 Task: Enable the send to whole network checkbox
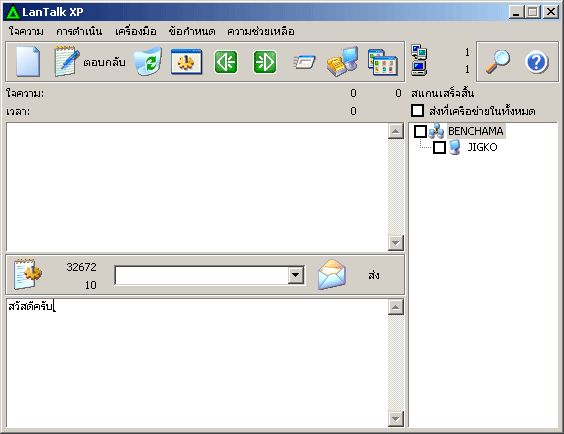click(x=418, y=110)
